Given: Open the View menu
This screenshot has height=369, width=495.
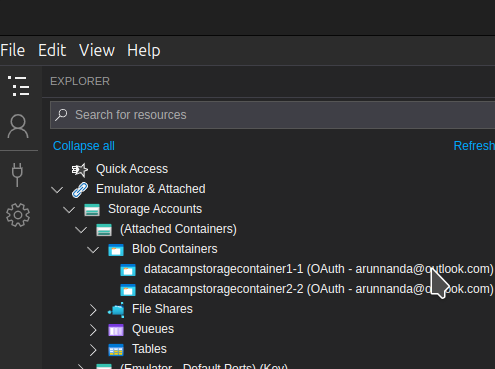Looking at the screenshot, I should (x=97, y=51).
